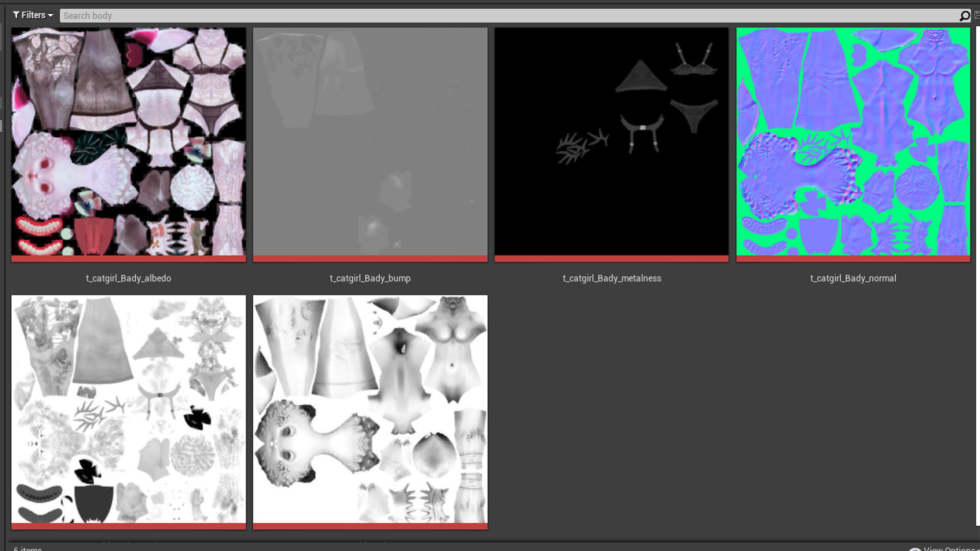Select the bottom-left white grayscale texture thumbnail
The height and width of the screenshot is (551, 980).
(129, 409)
